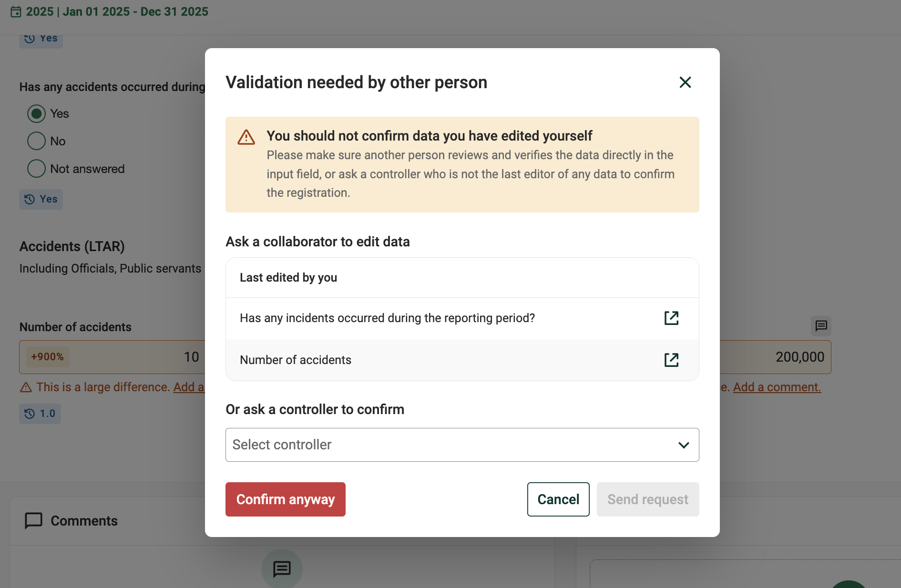Select the Not answered radio option

[36, 169]
